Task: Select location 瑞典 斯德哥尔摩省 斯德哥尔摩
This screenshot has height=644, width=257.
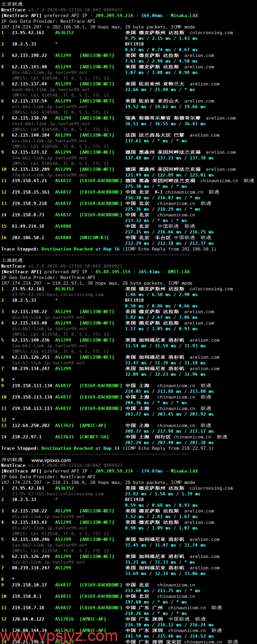Action: coord(162,118)
